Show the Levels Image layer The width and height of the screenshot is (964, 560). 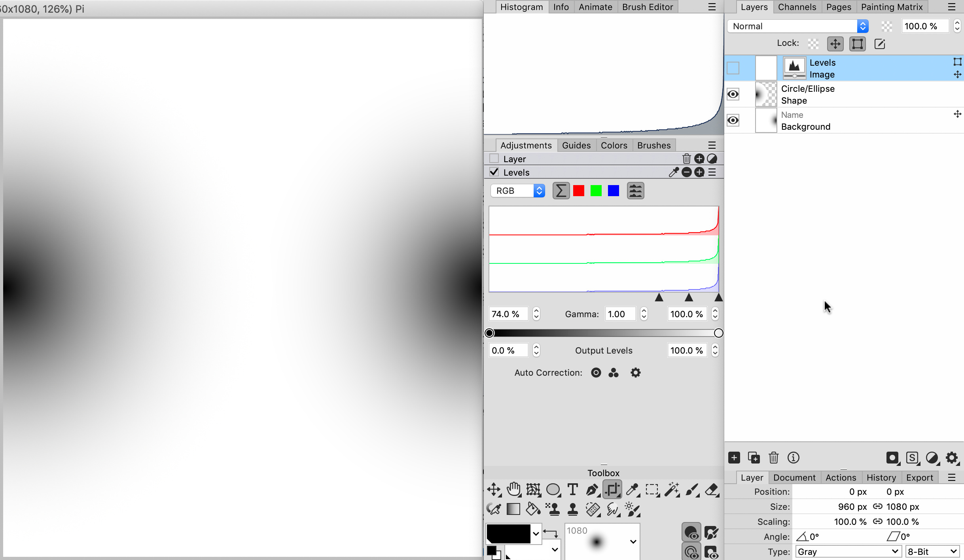(x=733, y=68)
